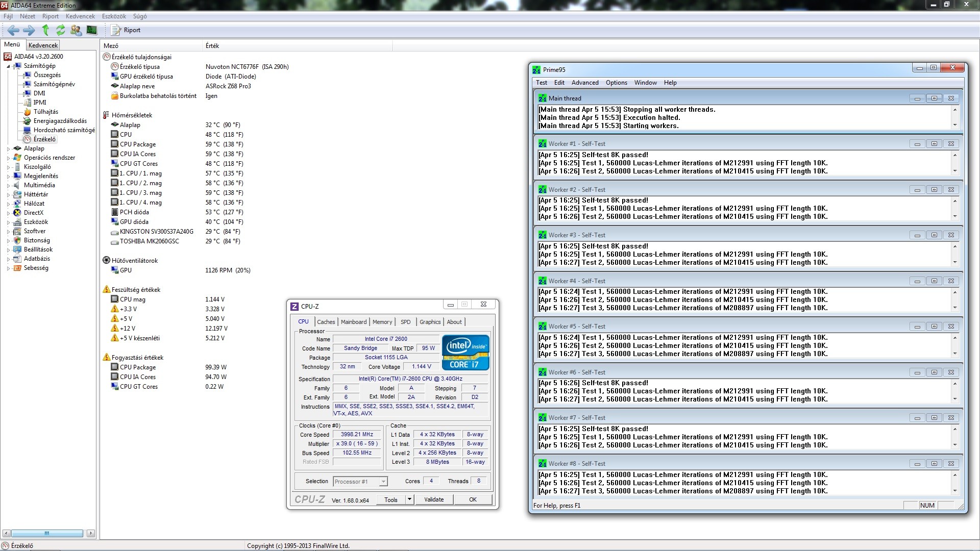Collapse the Számítógép tree node
Image resolution: width=980 pixels, height=551 pixels.
pyautogui.click(x=8, y=66)
